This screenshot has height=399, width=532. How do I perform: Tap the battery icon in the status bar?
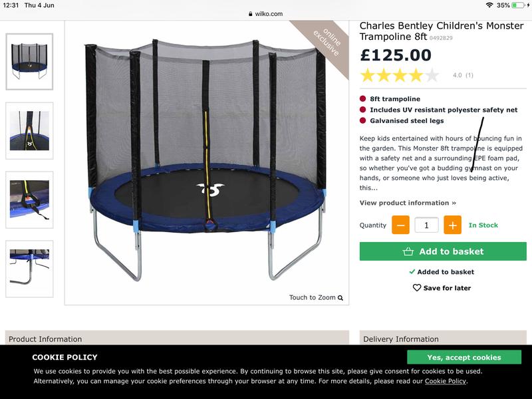519,5
